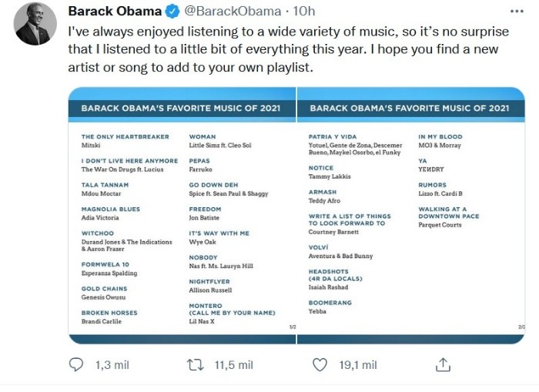Image resolution: width=539 pixels, height=392 pixels.
Task: Click the reply speech bubble icon
Action: 77,364
